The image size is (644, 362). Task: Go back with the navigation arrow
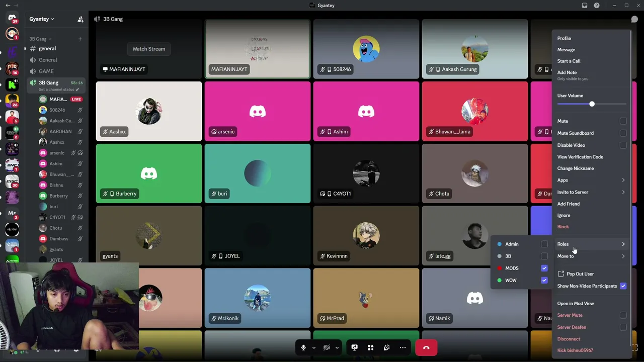pos(8,6)
